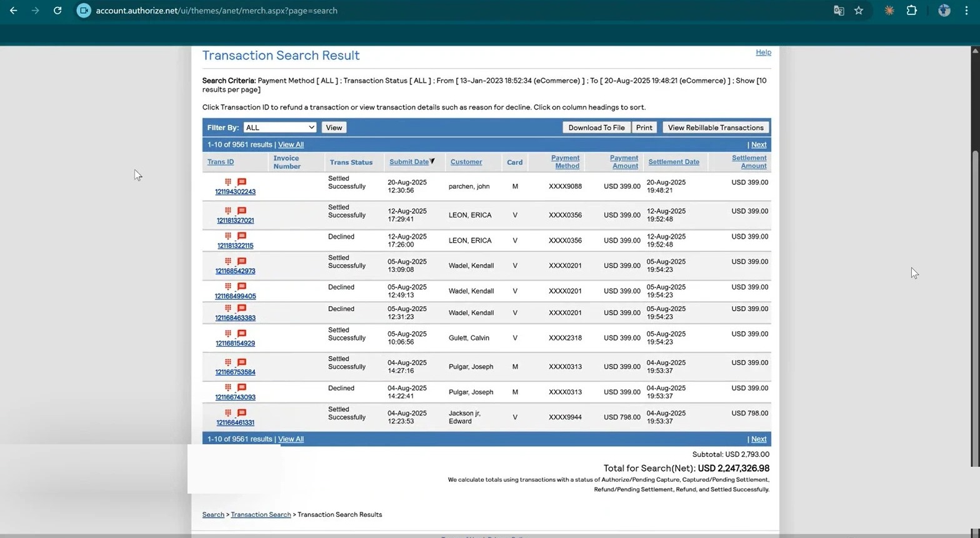
Task: Click the bottom View All link
Action: 291,439
